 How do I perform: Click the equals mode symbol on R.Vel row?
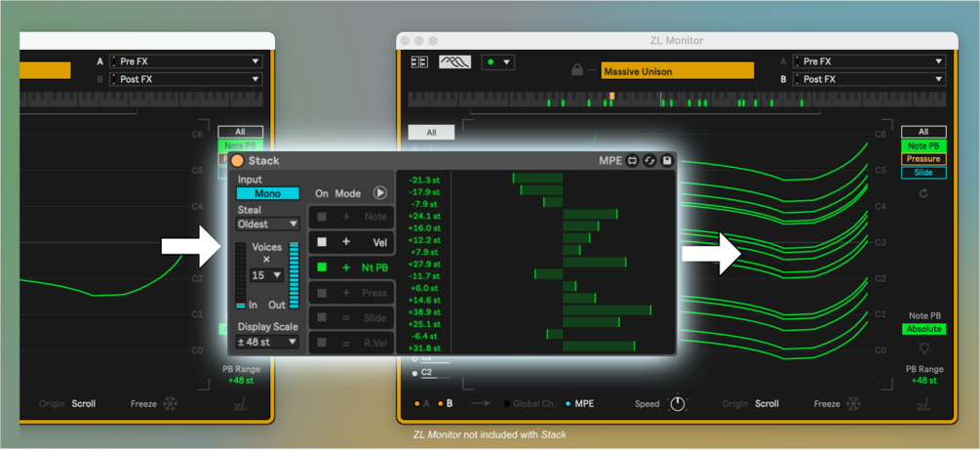click(345, 343)
